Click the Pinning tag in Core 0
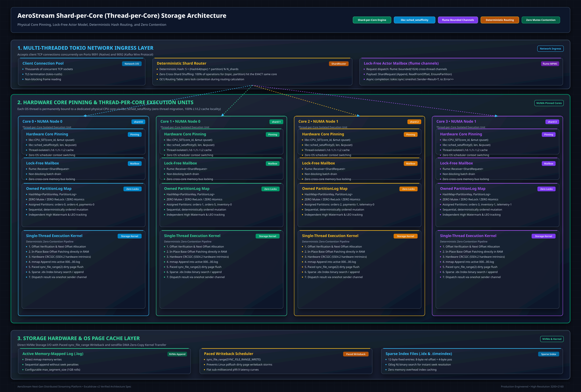The image size is (581, 392). (x=135, y=135)
